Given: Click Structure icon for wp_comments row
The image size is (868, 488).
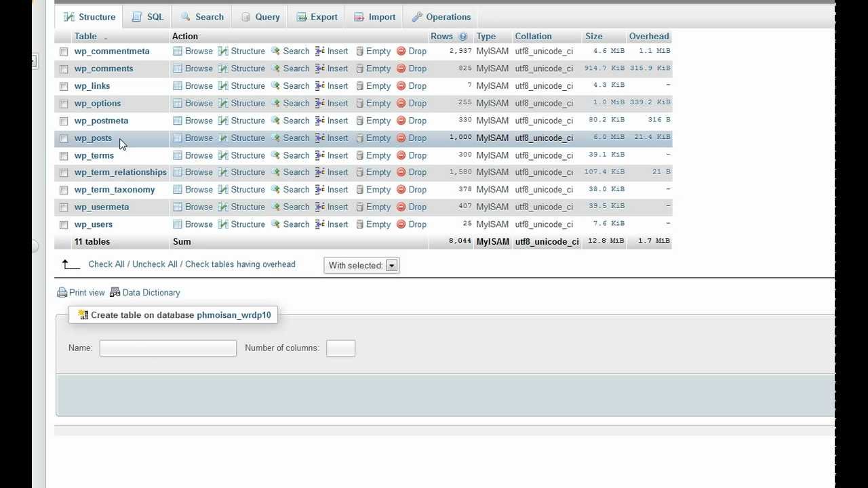Looking at the screenshot, I should coord(223,68).
